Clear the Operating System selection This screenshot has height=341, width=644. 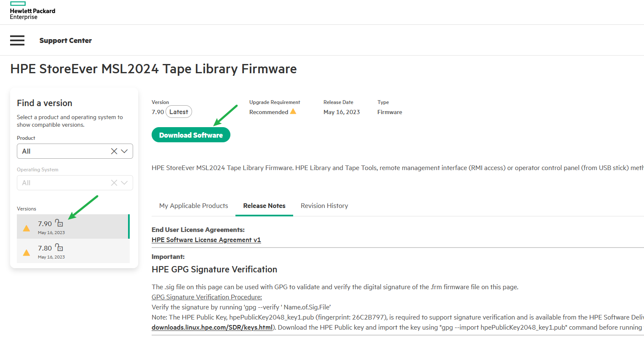pyautogui.click(x=114, y=183)
